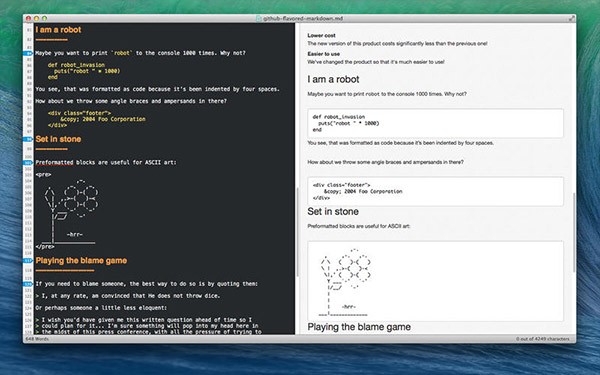Click the preview pane vertical scrollbar
The height and width of the screenshot is (375, 600).
point(574,233)
